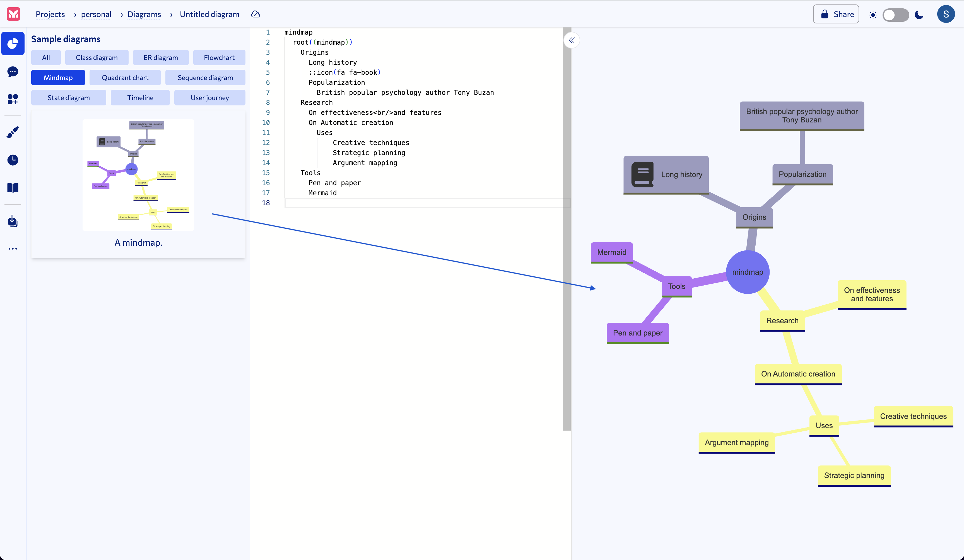The width and height of the screenshot is (964, 560).
Task: Open the more options ellipsis in sidebar
Action: coord(13,249)
